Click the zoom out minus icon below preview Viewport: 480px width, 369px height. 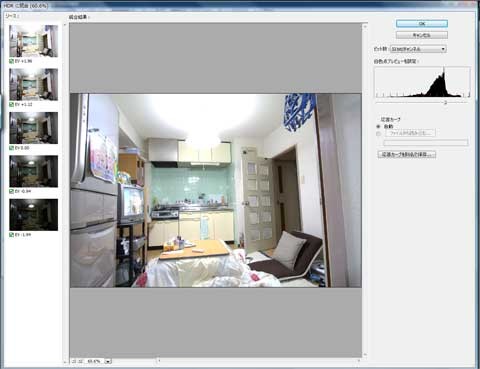(x=73, y=361)
